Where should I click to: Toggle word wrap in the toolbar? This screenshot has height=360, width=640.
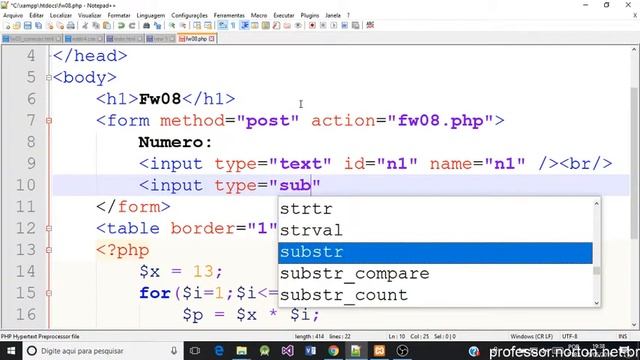(x=222, y=25)
